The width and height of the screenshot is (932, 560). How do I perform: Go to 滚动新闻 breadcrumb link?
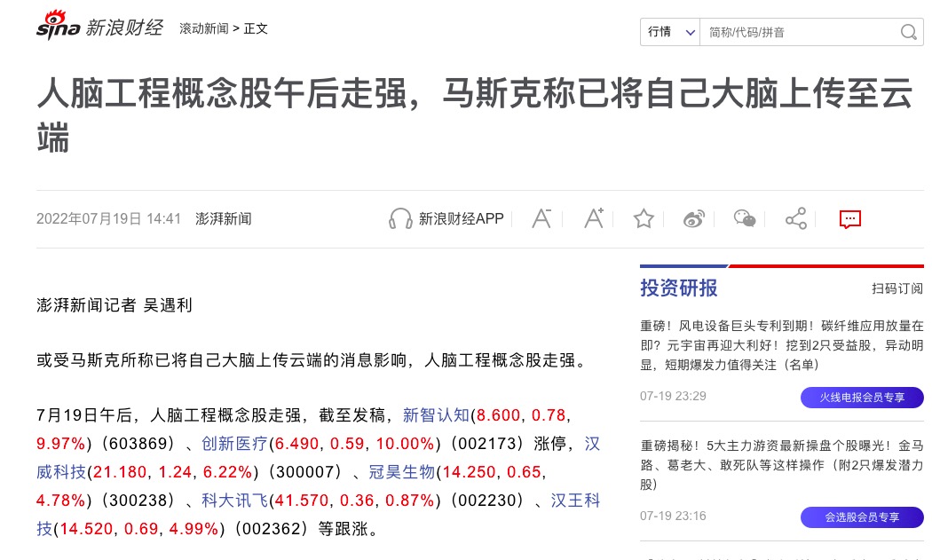pyautogui.click(x=204, y=28)
